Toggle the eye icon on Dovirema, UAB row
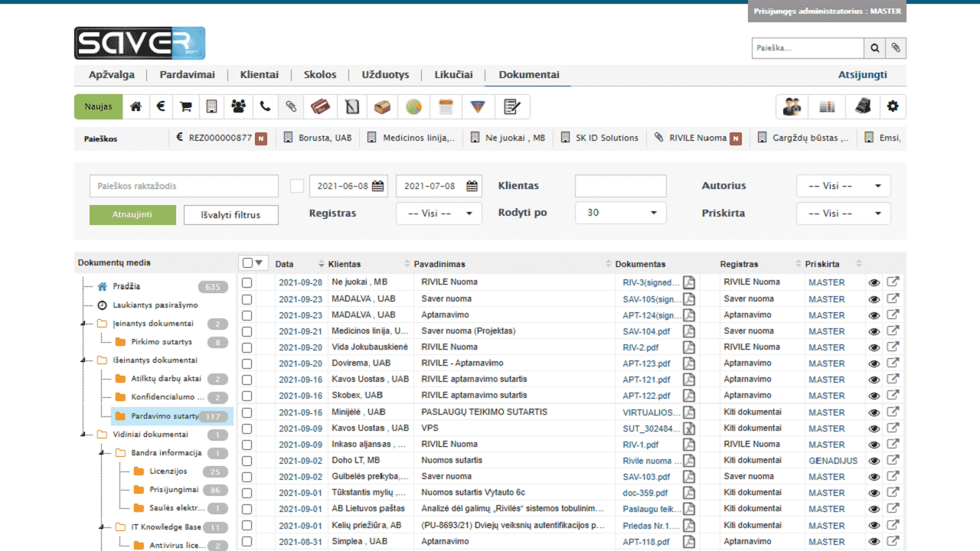980x551 pixels. (874, 364)
